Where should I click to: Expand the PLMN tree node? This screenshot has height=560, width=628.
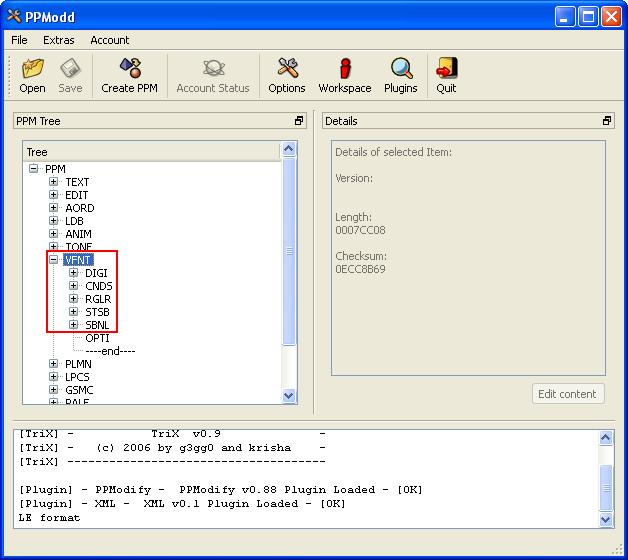pyautogui.click(x=53, y=364)
